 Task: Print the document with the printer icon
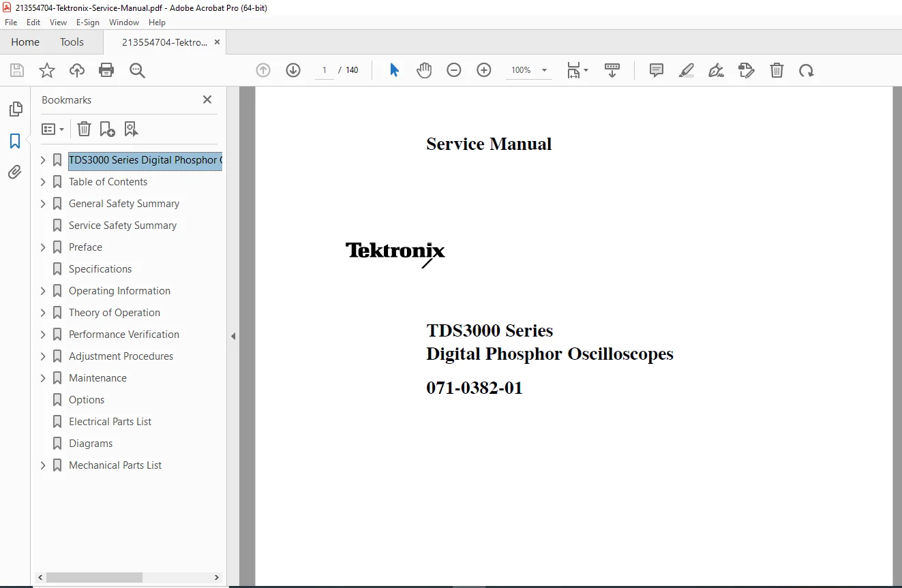click(106, 70)
